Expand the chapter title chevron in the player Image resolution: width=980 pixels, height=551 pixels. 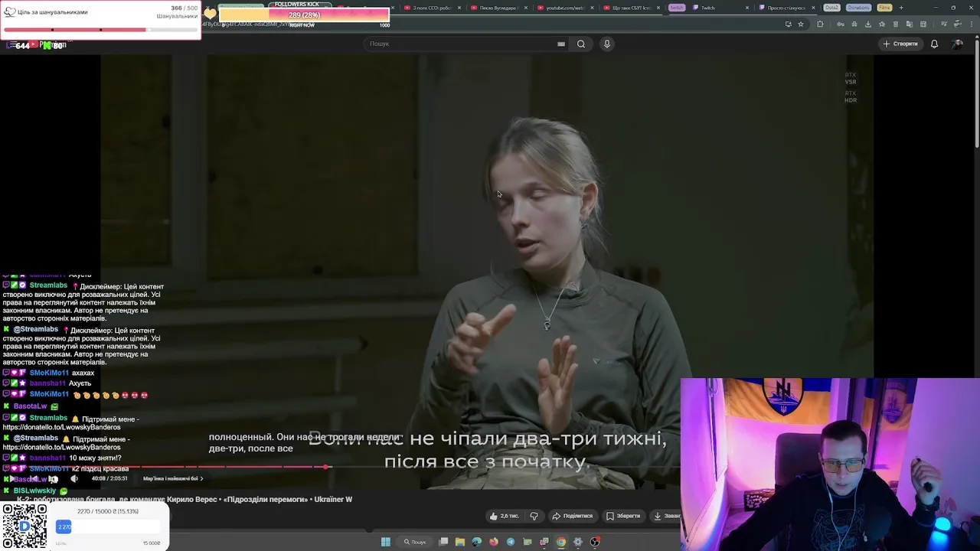pos(201,479)
